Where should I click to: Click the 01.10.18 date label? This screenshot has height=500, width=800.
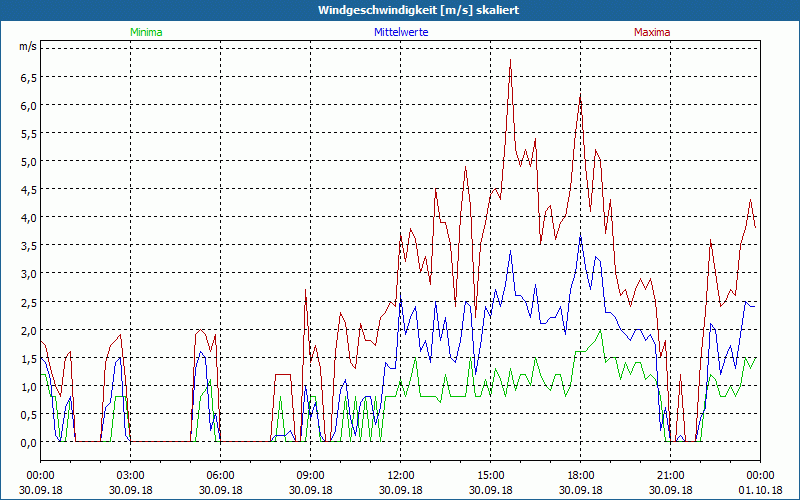point(759,490)
